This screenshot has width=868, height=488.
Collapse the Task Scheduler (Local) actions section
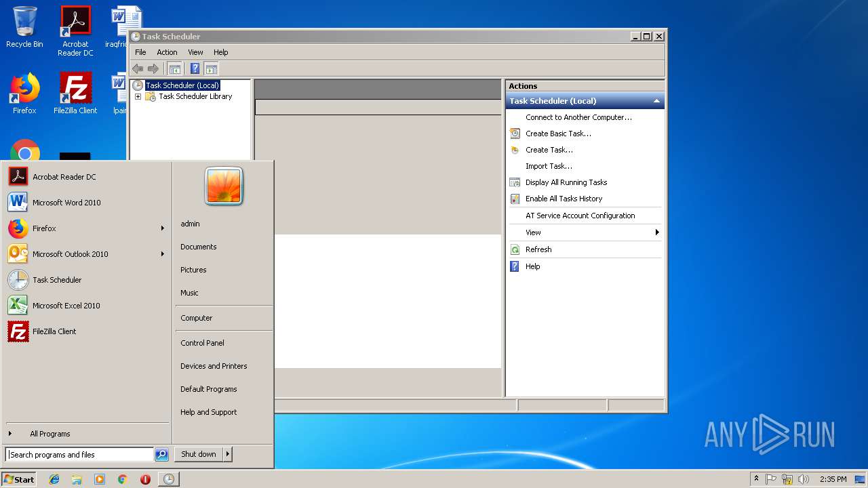pos(656,101)
